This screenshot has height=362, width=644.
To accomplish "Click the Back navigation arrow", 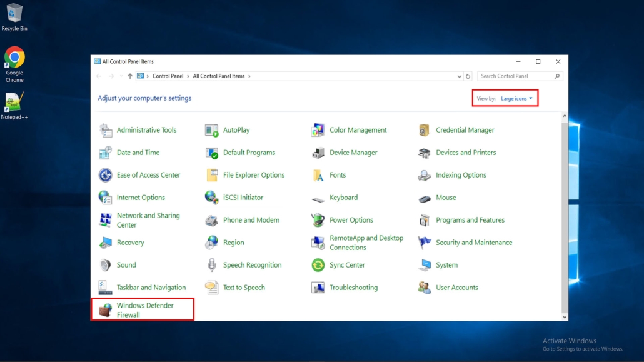I will pyautogui.click(x=99, y=76).
